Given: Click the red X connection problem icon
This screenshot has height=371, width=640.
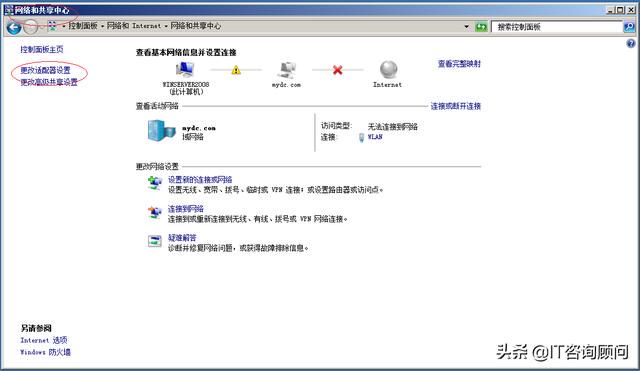Looking at the screenshot, I should pos(338,70).
